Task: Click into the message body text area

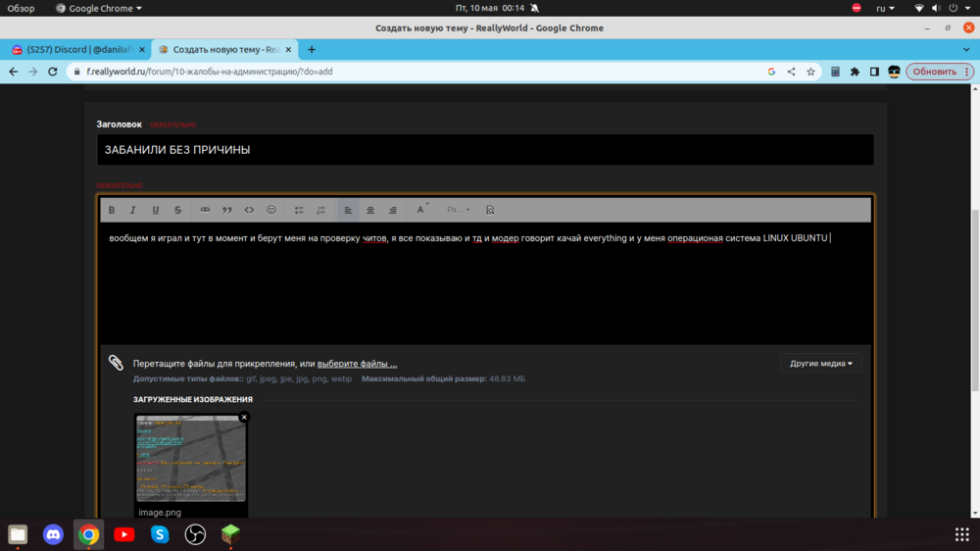Action: click(x=485, y=282)
